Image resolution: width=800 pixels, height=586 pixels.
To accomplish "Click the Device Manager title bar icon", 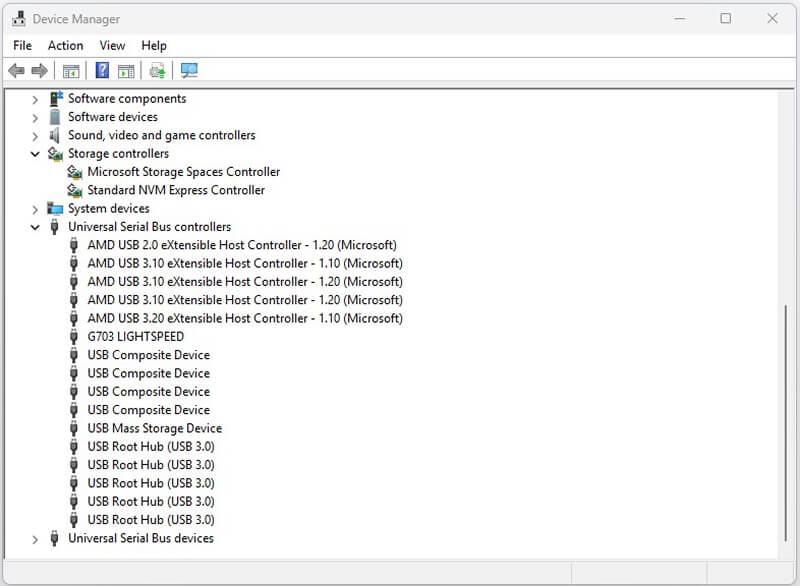I will coord(19,19).
